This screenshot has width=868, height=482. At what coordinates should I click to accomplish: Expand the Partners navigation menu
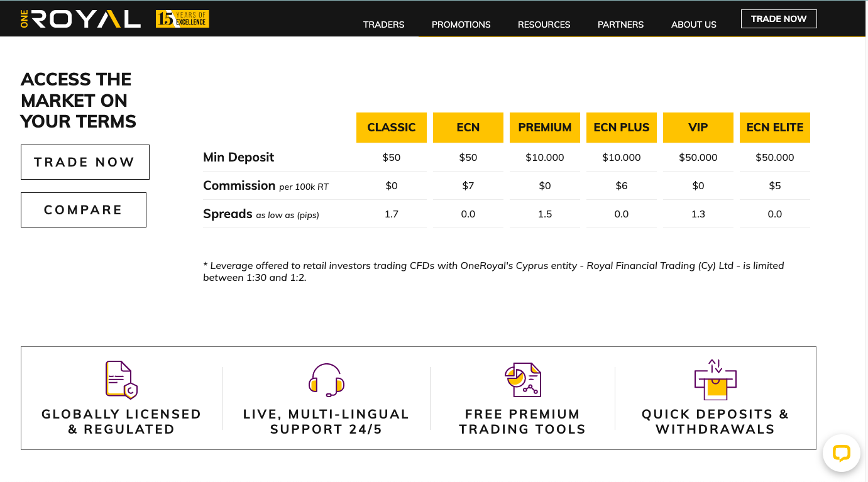pyautogui.click(x=620, y=25)
